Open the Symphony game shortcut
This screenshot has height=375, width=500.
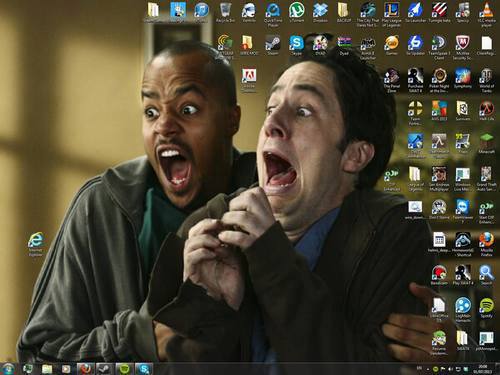pyautogui.click(x=463, y=78)
